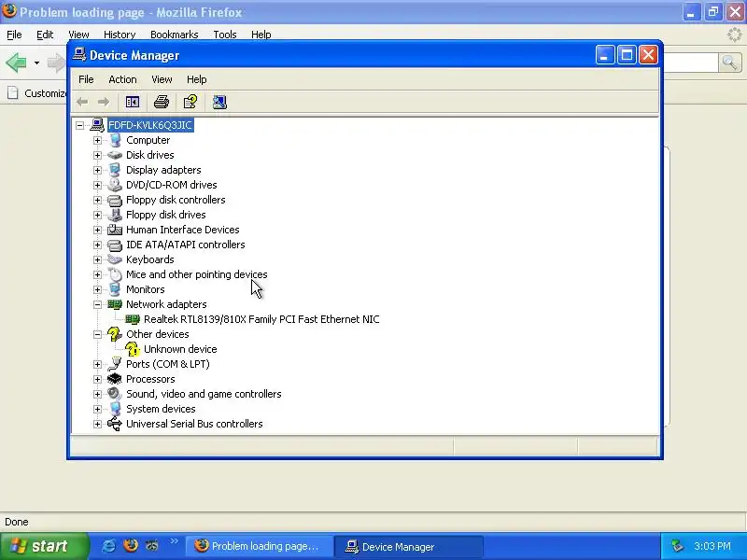Click the Sound, video and game controllers icon

tap(115, 394)
